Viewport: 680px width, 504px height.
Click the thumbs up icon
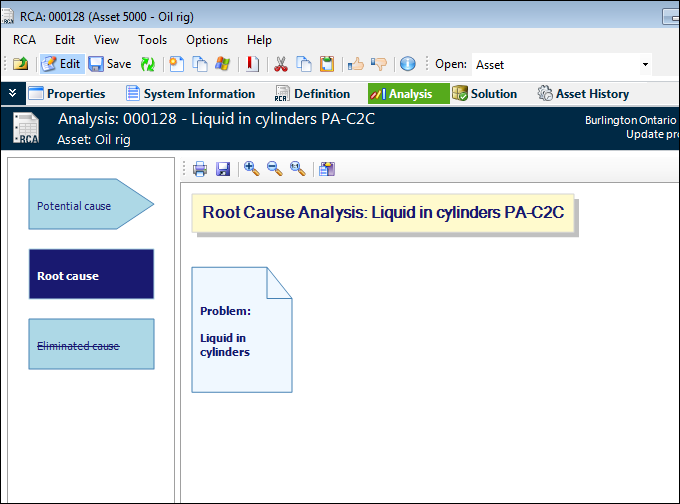pyautogui.click(x=356, y=64)
